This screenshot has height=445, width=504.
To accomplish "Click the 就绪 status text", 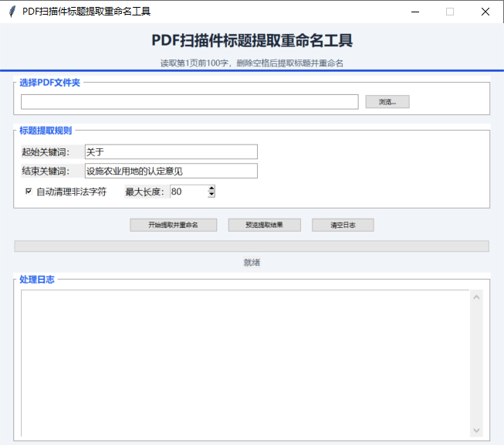I will click(x=252, y=262).
